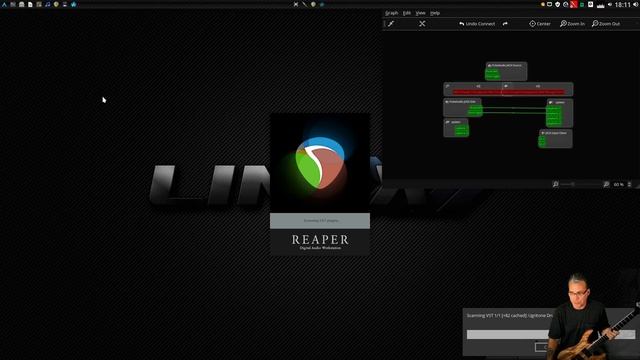Select the green output ports of left audio node
Image resolution: width=640 pixels, height=360 pixels.
click(x=475, y=110)
